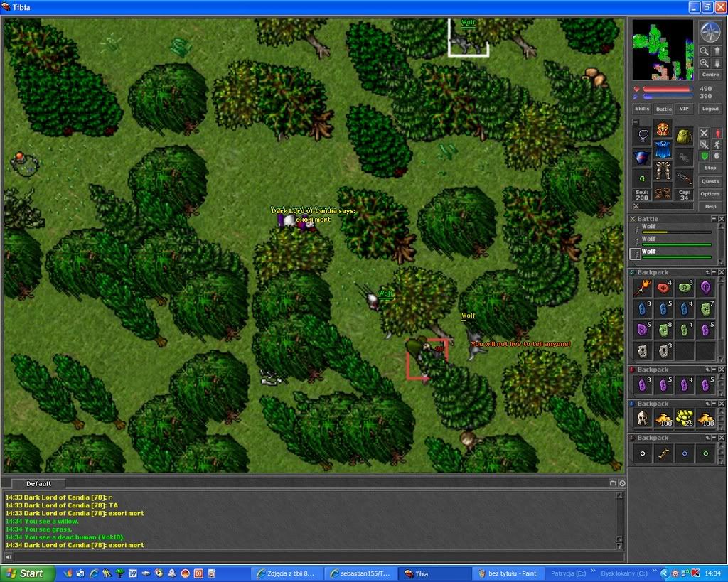The height and width of the screenshot is (582, 728).
Task: Minimize the Battle panel
Action: click(x=714, y=219)
